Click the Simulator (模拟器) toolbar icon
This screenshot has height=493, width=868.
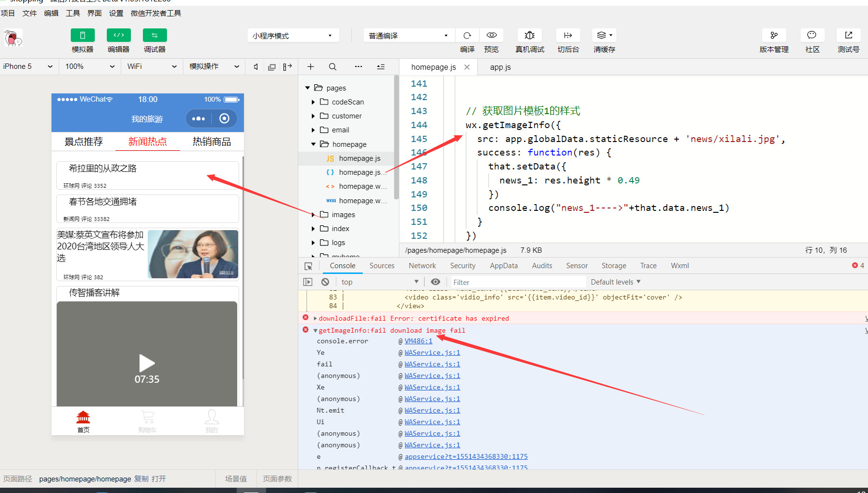[82, 36]
